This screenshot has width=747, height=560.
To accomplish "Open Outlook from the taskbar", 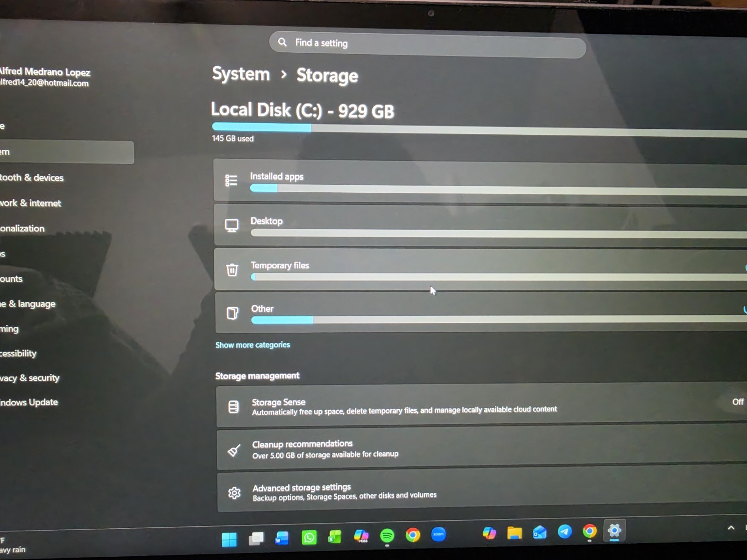I will pos(540,532).
